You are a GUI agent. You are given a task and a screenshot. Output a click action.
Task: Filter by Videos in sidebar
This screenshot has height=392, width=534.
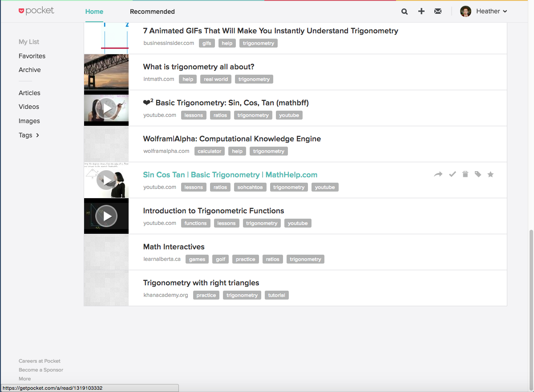pos(29,107)
